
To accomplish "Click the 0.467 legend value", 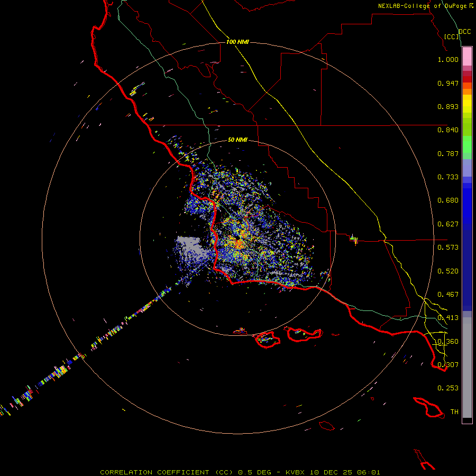I will click(448, 295).
